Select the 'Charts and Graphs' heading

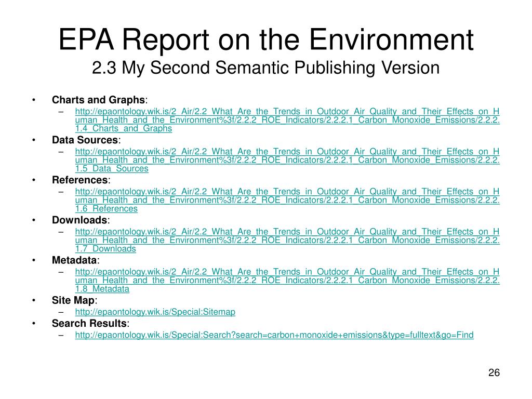(99, 100)
